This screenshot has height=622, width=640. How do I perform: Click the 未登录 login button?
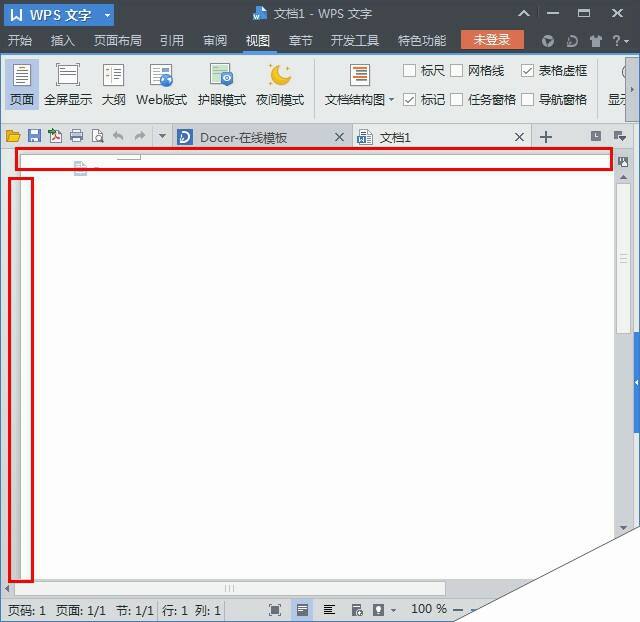(492, 40)
